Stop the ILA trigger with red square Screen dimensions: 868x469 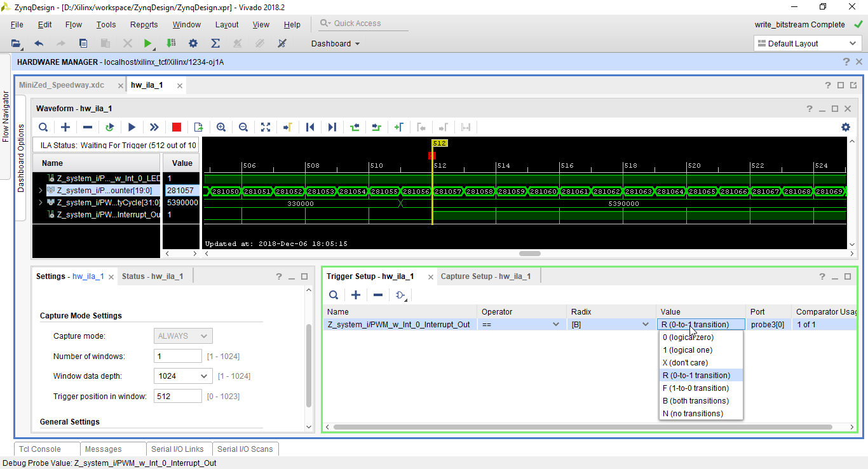[x=177, y=127]
